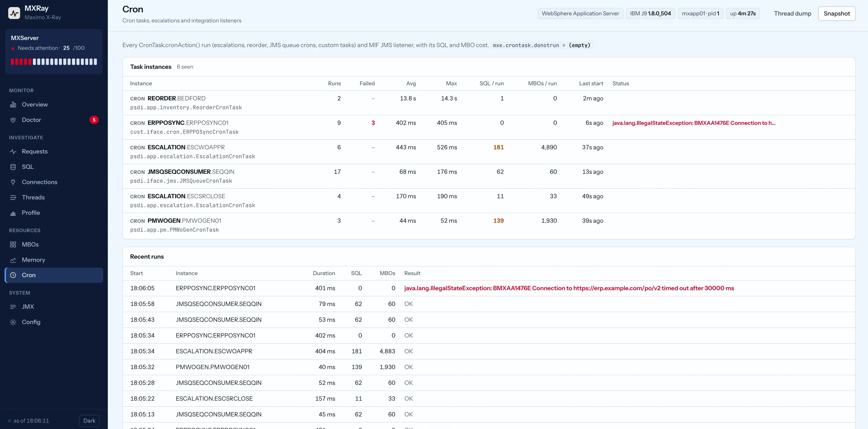The width and height of the screenshot is (868, 429).
Task: Click the MBOs grid icon
Action: (x=13, y=244)
